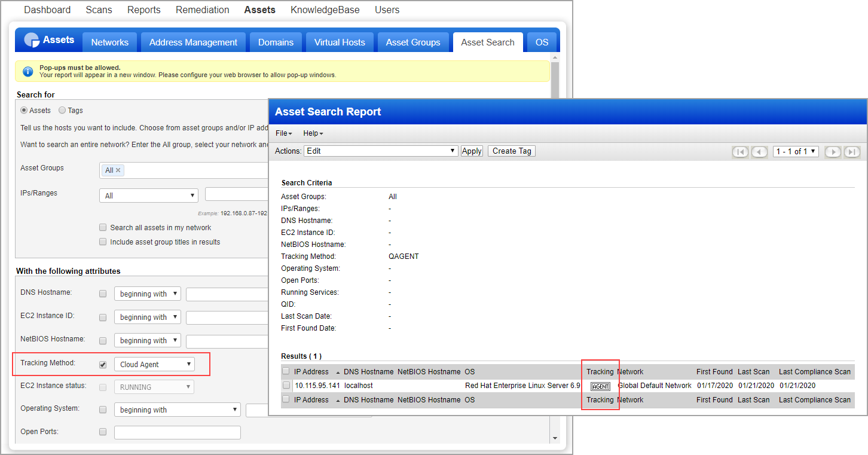Screen dimensions: 868x455
Task: Click the first page arrow in the report
Action: tap(740, 152)
